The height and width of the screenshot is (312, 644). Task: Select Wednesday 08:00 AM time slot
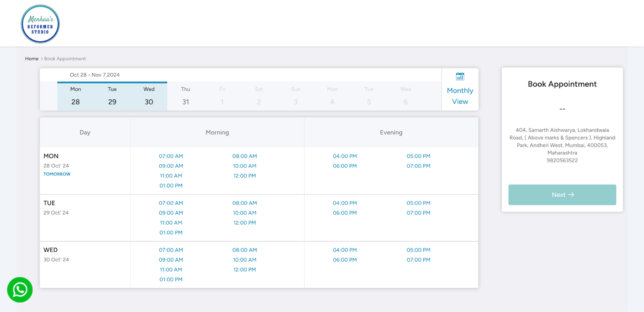click(x=244, y=250)
